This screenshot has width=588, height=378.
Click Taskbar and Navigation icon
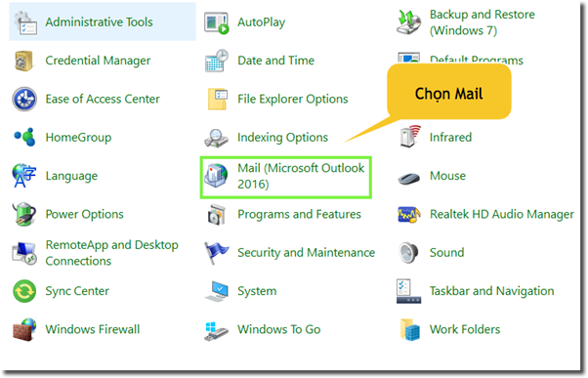408,291
